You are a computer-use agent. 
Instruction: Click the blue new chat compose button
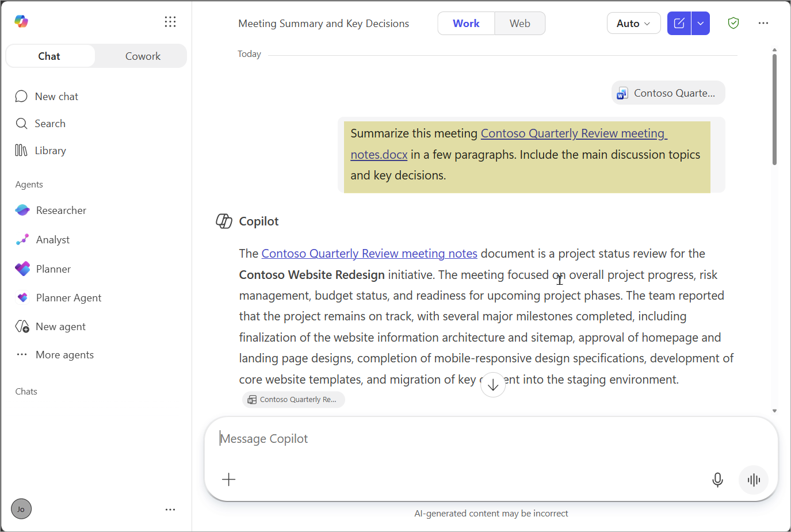pos(679,24)
